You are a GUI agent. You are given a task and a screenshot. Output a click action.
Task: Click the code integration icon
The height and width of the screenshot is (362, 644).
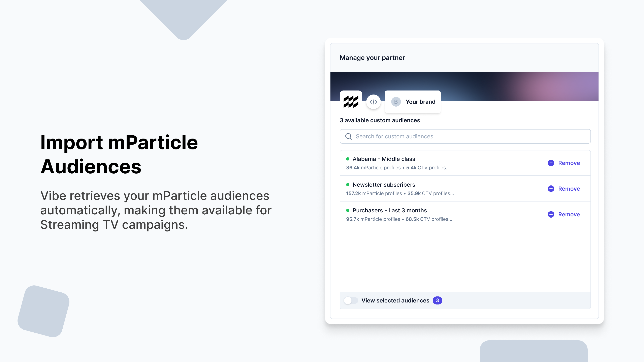pos(373,102)
